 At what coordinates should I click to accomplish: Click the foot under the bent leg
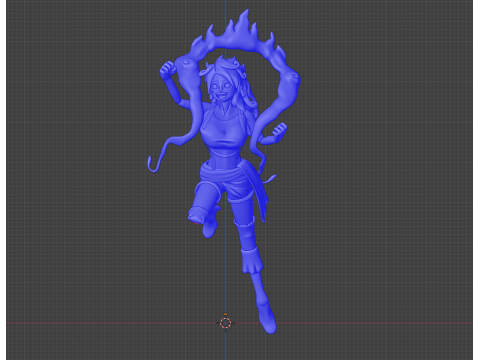click(209, 227)
